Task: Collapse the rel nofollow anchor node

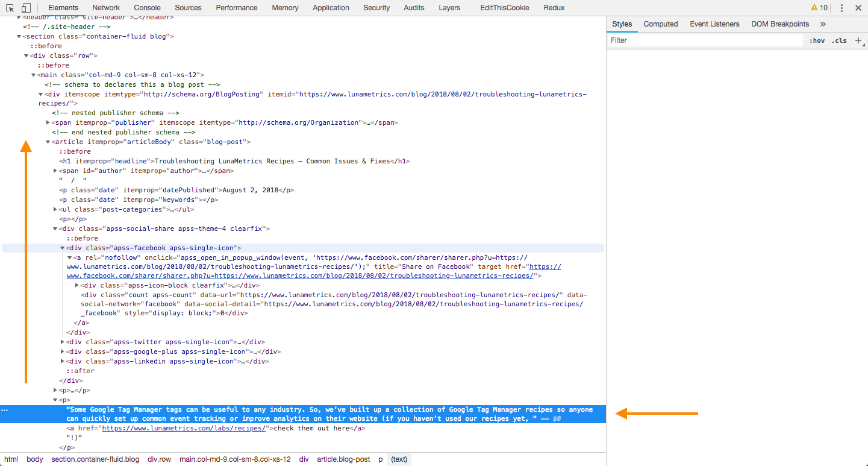Action: pyautogui.click(x=69, y=258)
